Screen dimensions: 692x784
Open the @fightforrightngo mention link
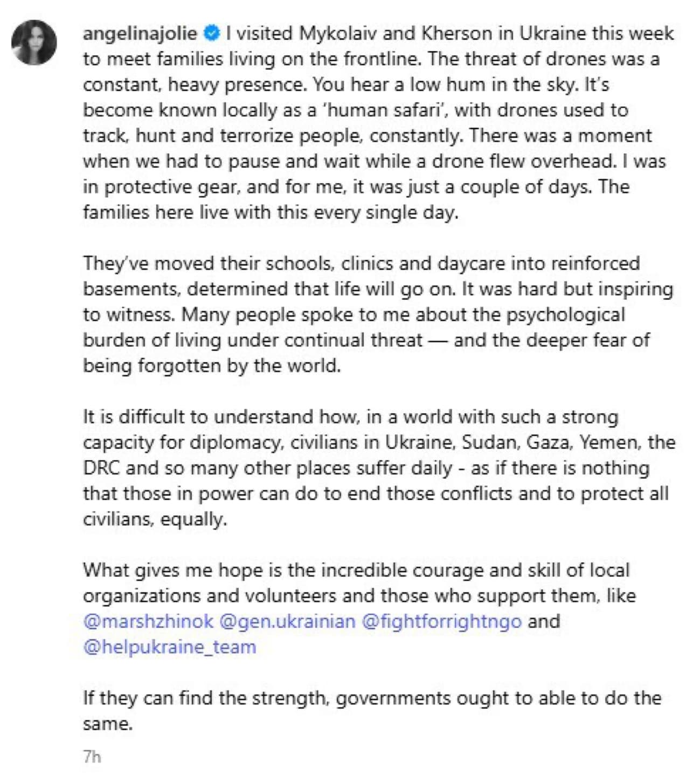[441, 621]
